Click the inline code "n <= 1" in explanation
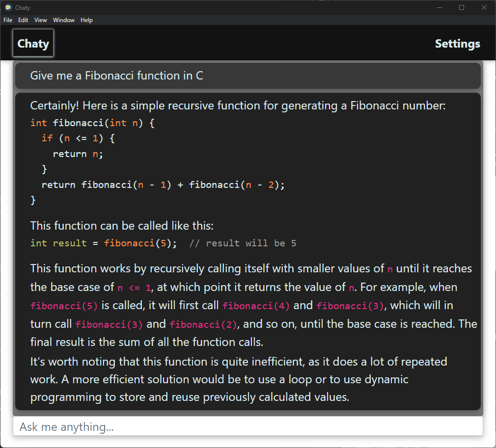Screen dimensions: 496x448 pyautogui.click(x=134, y=288)
